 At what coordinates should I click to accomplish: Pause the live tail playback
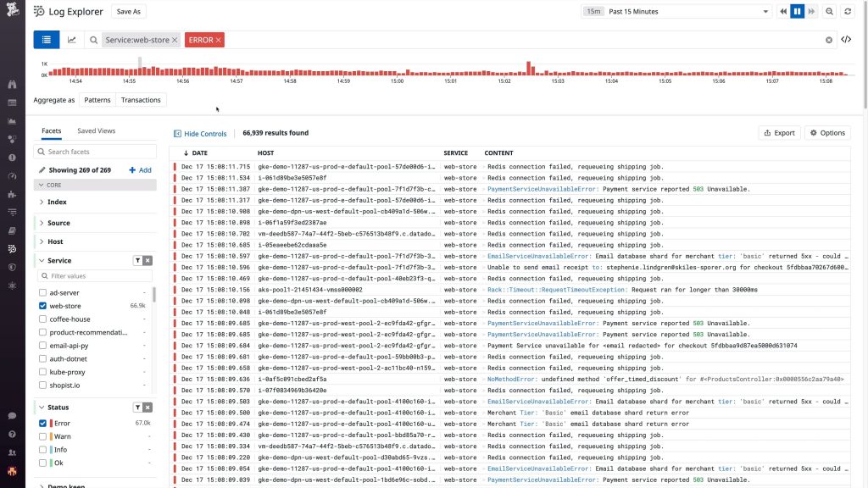[x=795, y=11]
